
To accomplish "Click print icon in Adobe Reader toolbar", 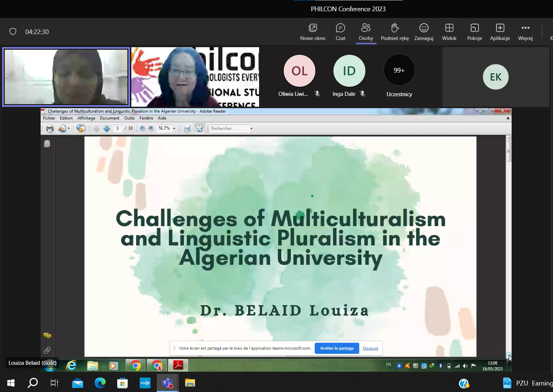I will pos(50,128).
